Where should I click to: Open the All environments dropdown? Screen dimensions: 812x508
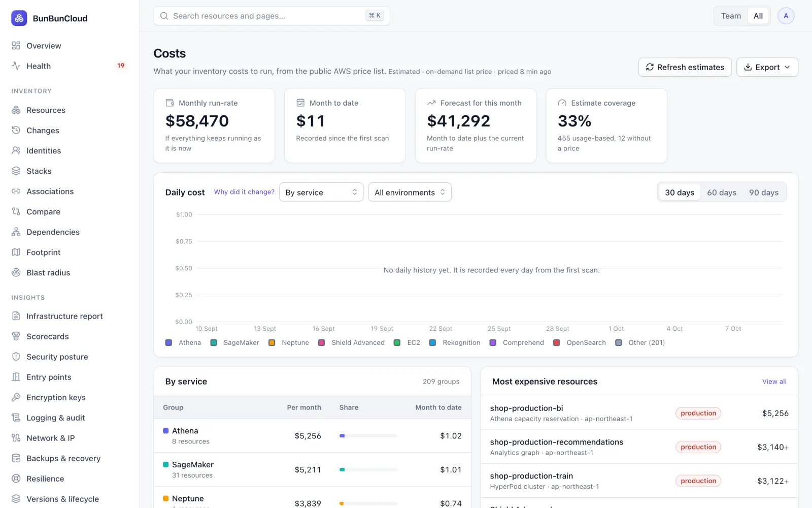click(x=410, y=192)
